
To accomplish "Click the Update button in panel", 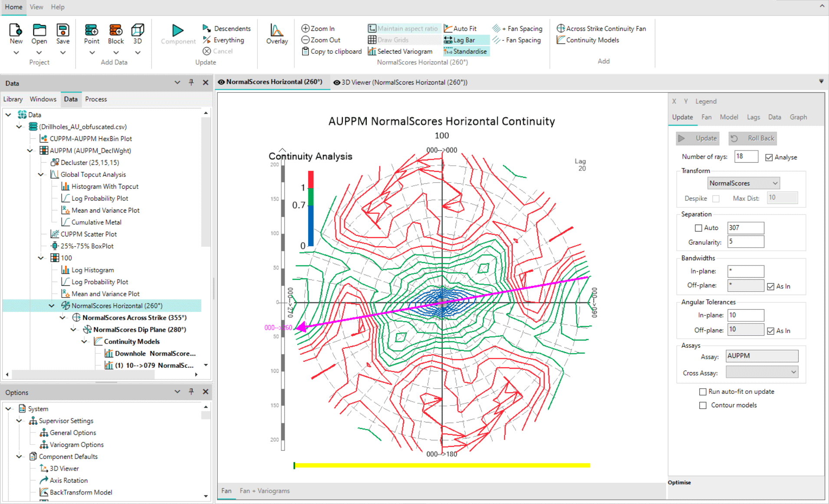I will tap(697, 138).
